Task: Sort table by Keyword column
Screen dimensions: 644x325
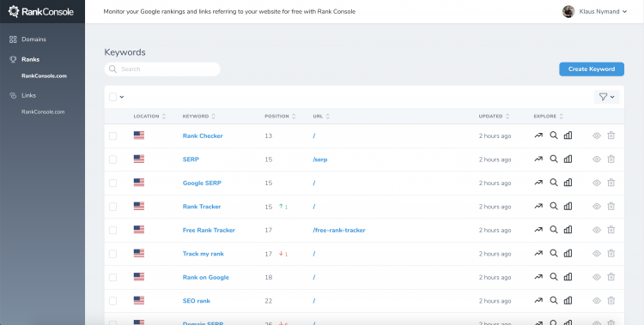Action: 199,116
